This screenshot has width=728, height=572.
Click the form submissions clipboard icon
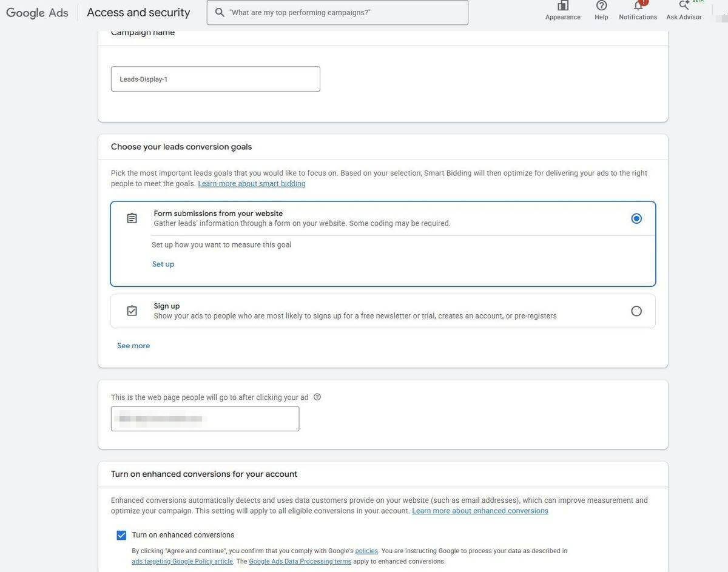click(x=132, y=218)
